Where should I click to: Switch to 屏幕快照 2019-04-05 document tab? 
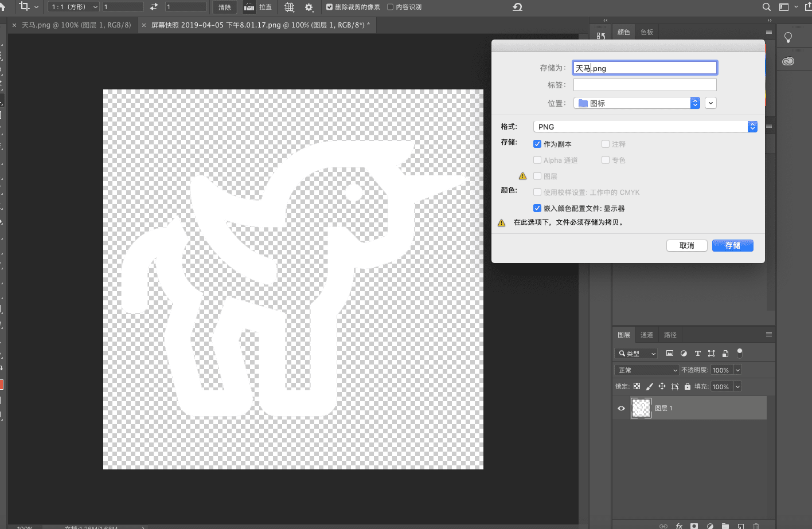click(x=258, y=25)
